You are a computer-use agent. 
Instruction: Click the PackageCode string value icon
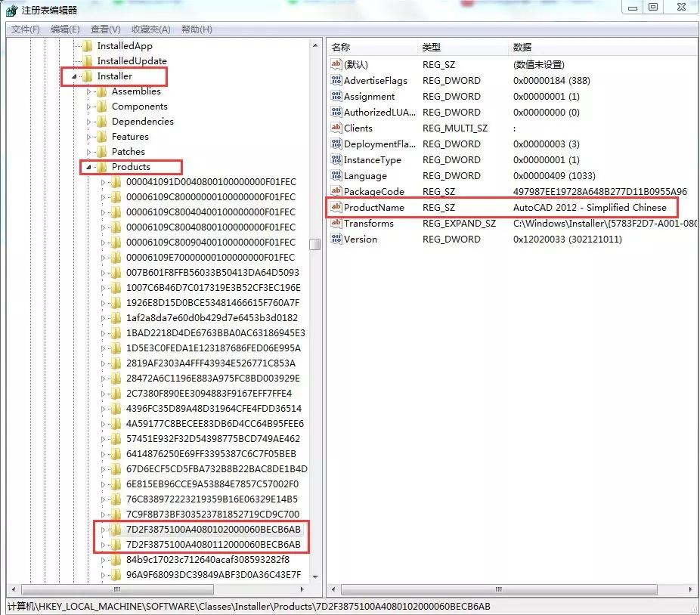click(336, 191)
